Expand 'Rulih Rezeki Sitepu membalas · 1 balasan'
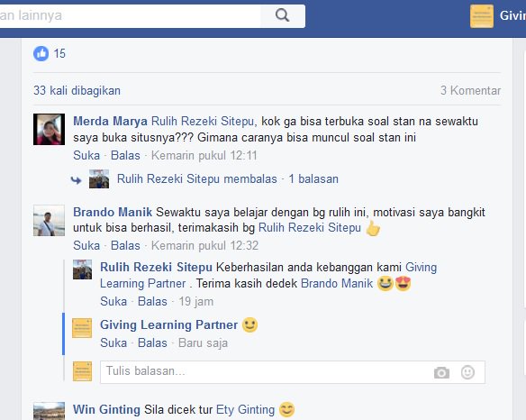 (228, 179)
